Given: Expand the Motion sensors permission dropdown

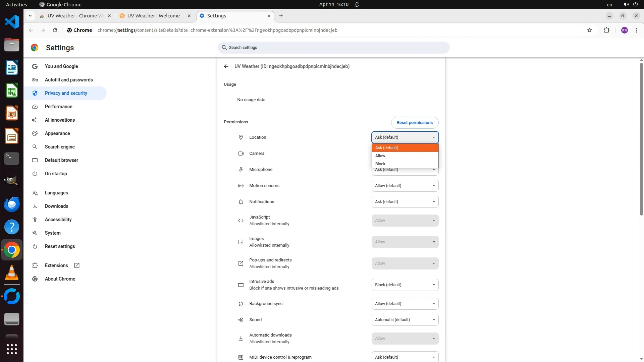Looking at the screenshot, I should [x=405, y=186].
